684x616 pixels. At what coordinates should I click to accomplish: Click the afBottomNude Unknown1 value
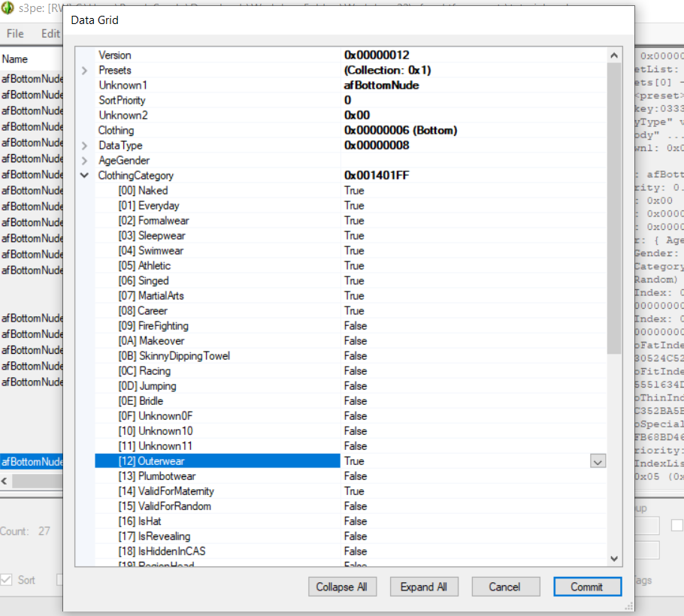(x=382, y=86)
